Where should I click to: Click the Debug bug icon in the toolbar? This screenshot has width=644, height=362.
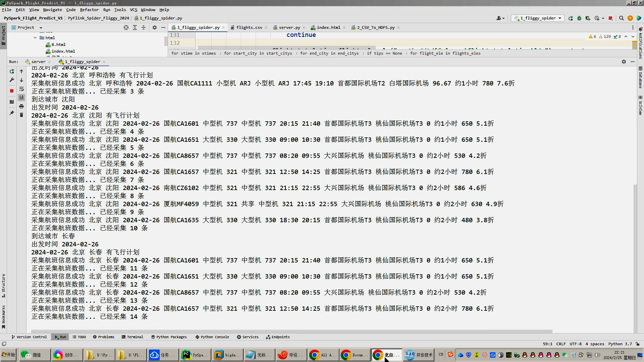(579, 18)
